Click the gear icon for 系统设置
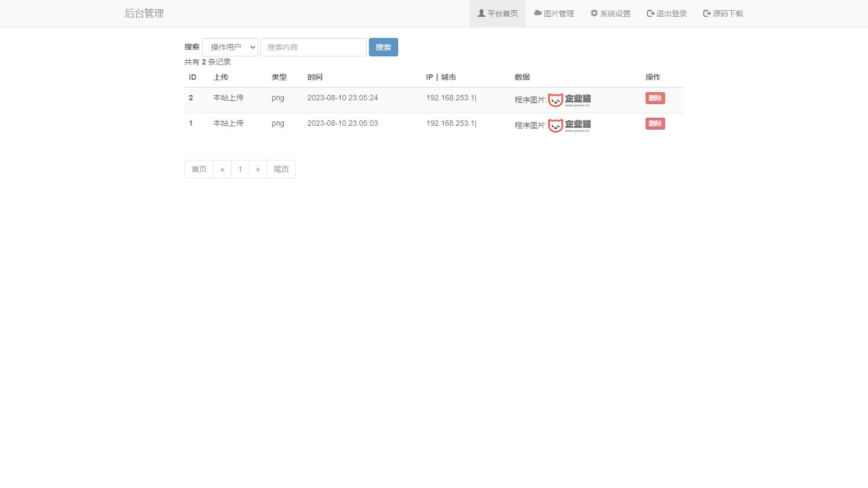868x488 pixels. pyautogui.click(x=594, y=13)
